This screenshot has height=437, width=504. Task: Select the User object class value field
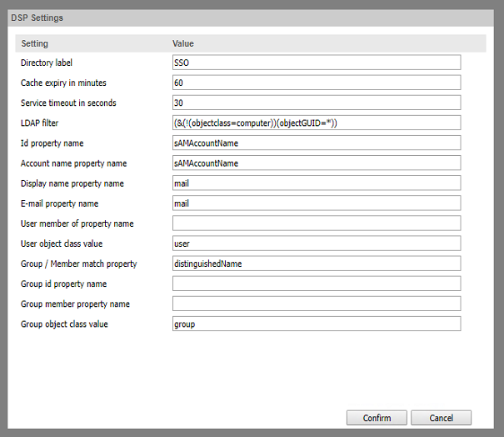[316, 244]
